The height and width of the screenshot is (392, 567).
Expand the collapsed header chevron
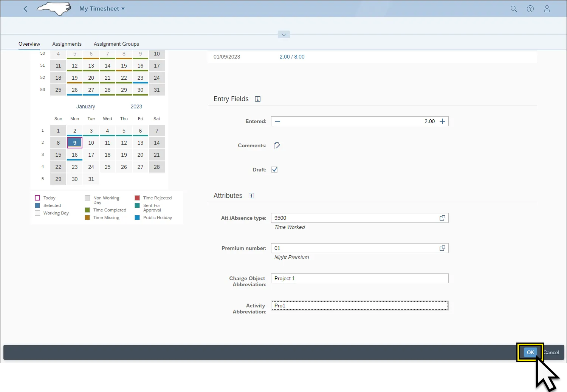[284, 35]
